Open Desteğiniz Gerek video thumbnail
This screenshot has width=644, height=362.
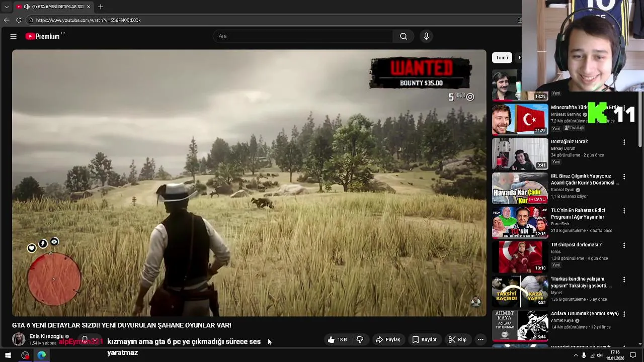tap(520, 154)
